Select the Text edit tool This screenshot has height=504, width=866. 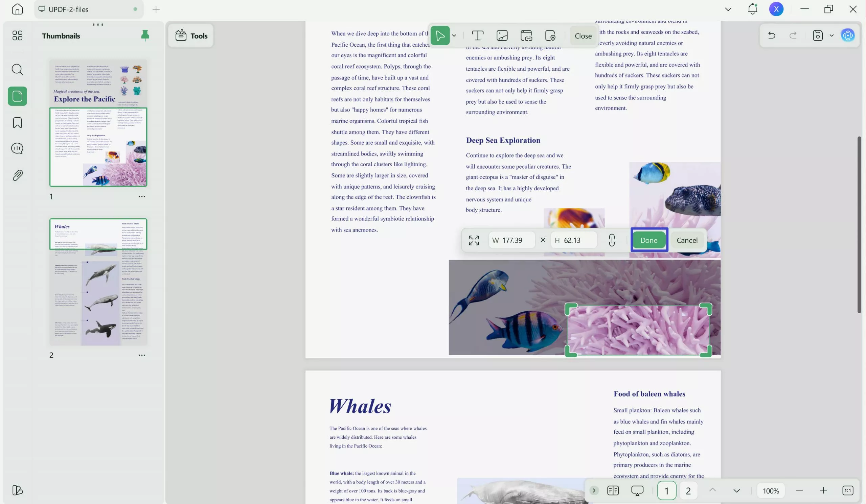click(x=477, y=36)
